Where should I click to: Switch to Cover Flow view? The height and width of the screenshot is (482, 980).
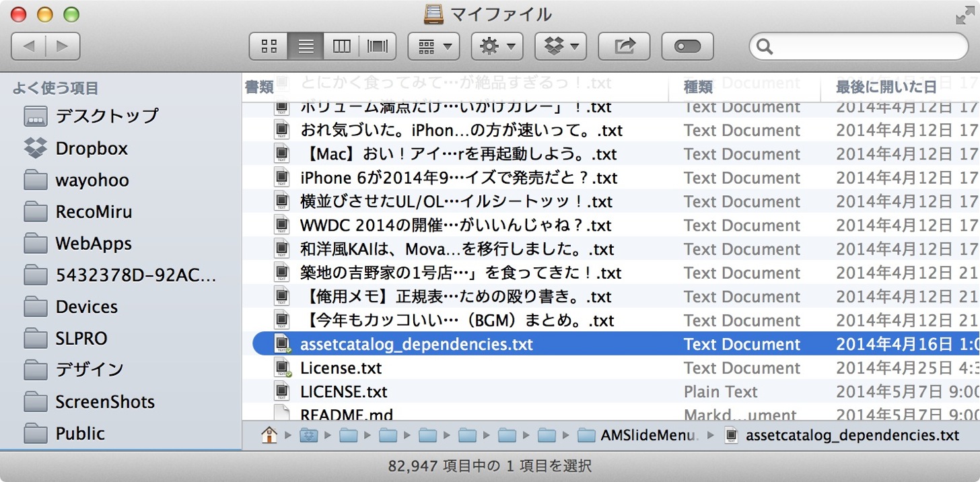(x=378, y=46)
